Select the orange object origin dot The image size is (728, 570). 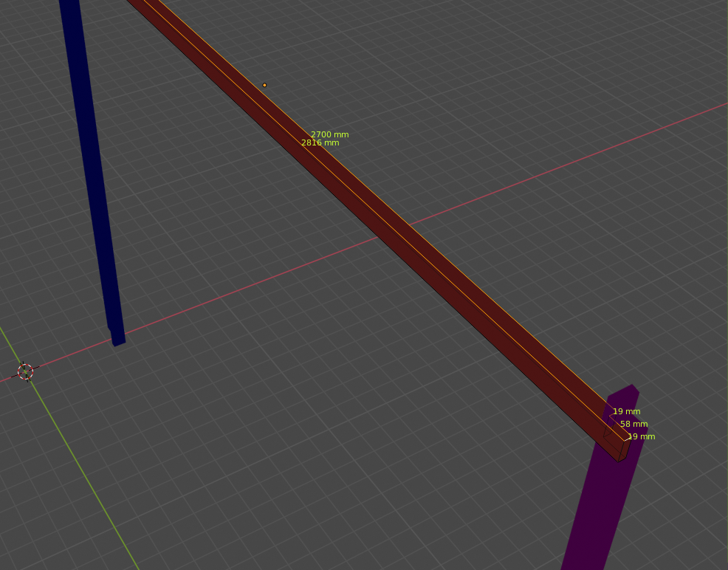[264, 85]
